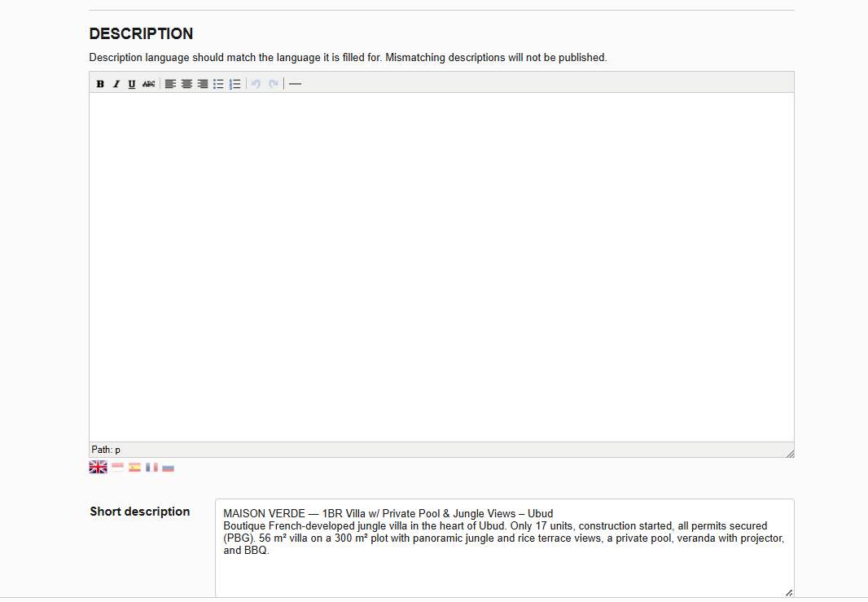
Task: Align text left
Action: [170, 84]
